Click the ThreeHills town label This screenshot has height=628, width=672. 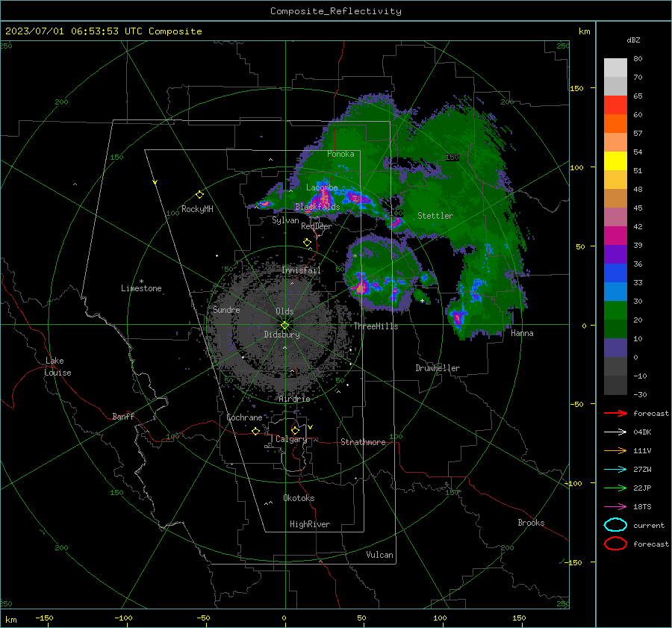pyautogui.click(x=376, y=326)
